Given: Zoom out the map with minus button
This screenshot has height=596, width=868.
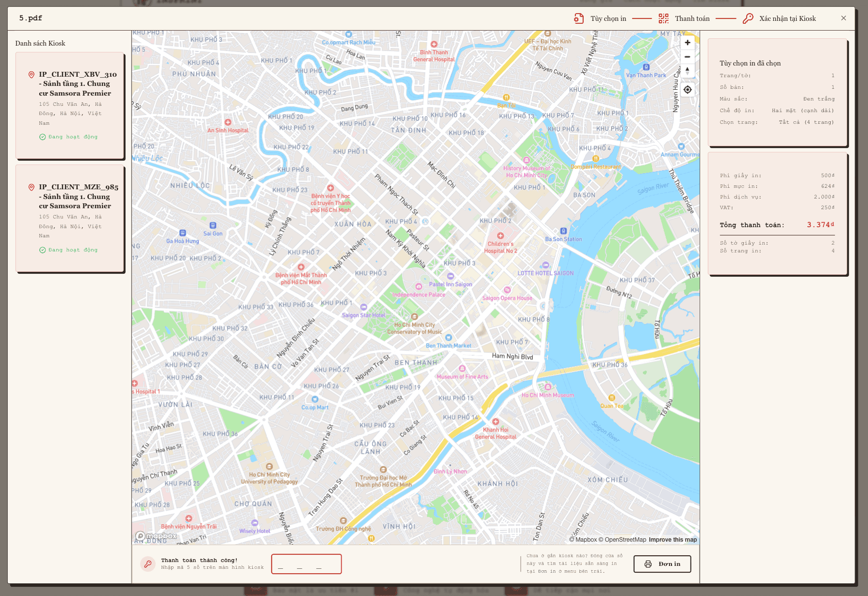Looking at the screenshot, I should point(688,57).
